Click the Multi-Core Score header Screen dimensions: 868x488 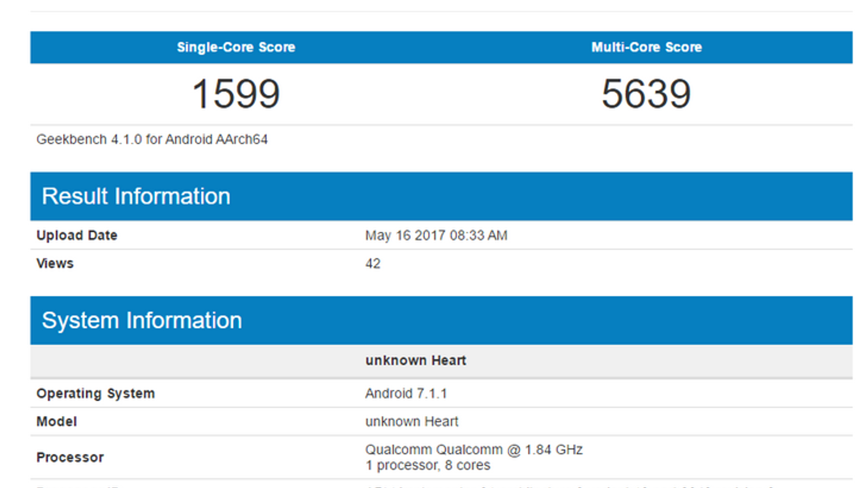point(646,47)
